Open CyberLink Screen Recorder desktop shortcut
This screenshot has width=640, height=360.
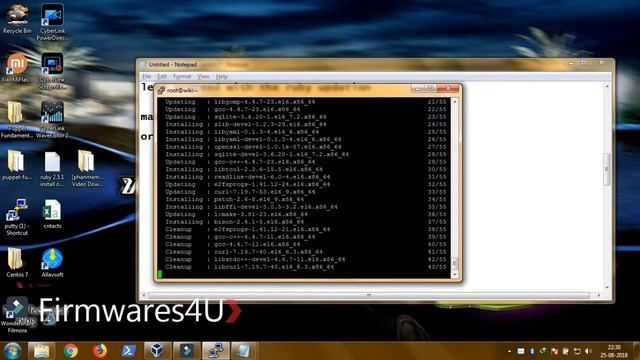pos(52,71)
